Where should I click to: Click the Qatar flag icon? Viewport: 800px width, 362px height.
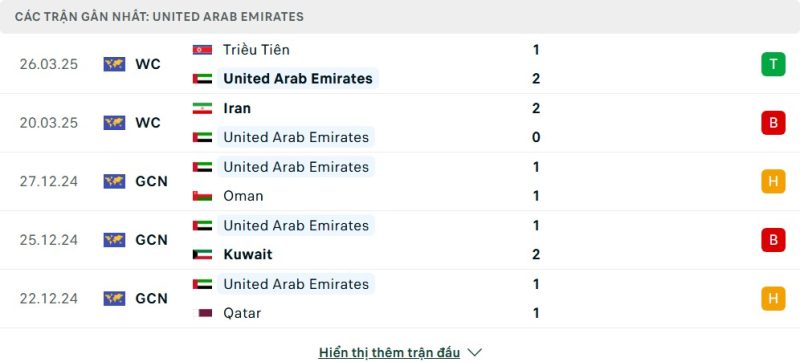[202, 313]
